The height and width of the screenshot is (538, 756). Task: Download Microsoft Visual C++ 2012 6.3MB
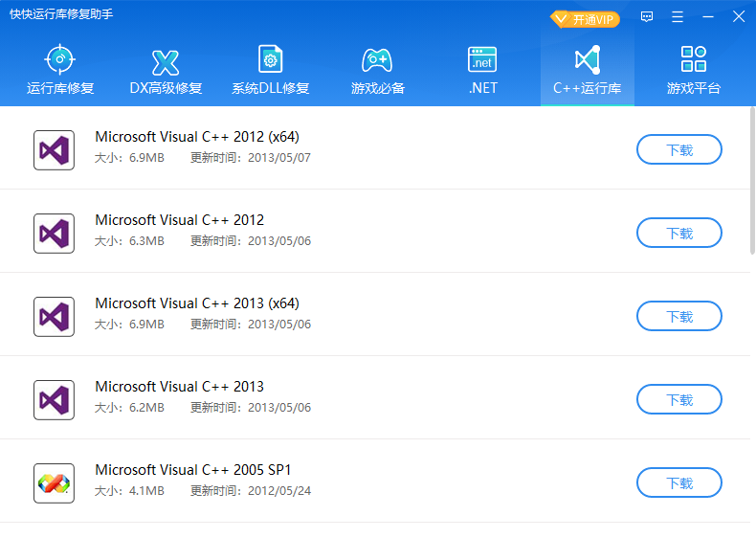679,233
